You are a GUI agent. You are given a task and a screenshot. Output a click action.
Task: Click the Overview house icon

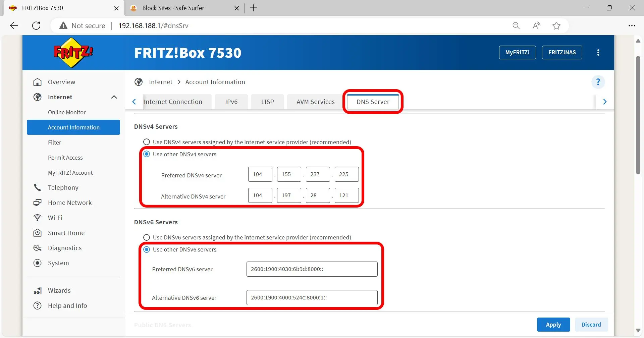38,82
